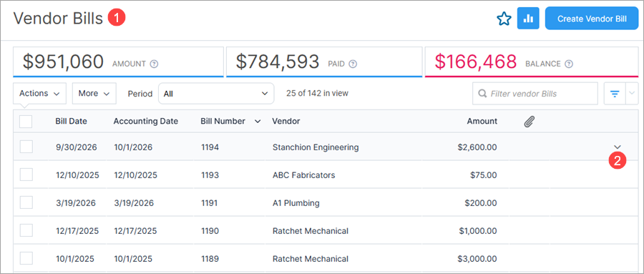Click the $75.00 amount

click(484, 175)
